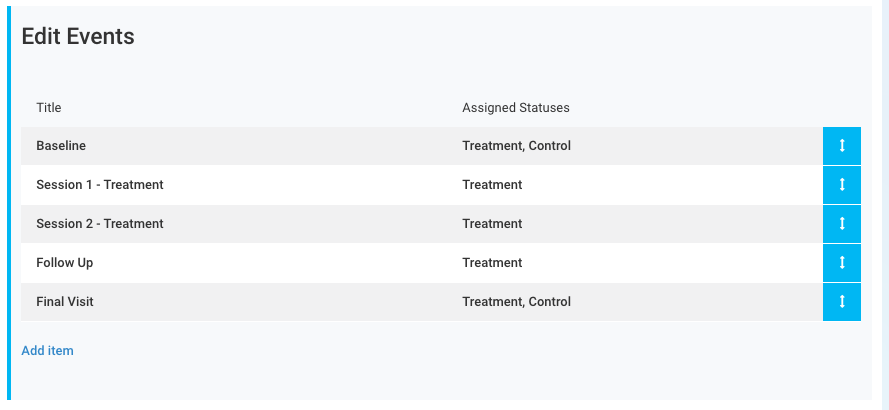Click Final Visit's assigned statuses cell
Viewport: 889px width, 410px height.
coord(516,302)
